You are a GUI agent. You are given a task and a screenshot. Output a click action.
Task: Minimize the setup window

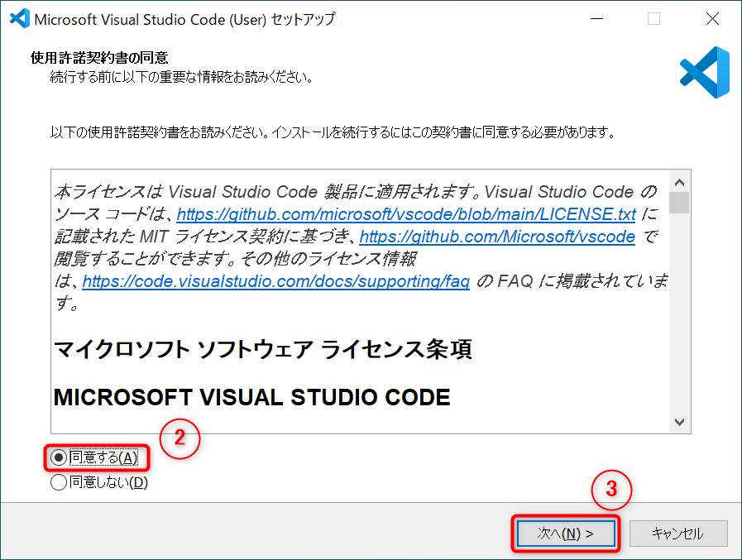[596, 19]
